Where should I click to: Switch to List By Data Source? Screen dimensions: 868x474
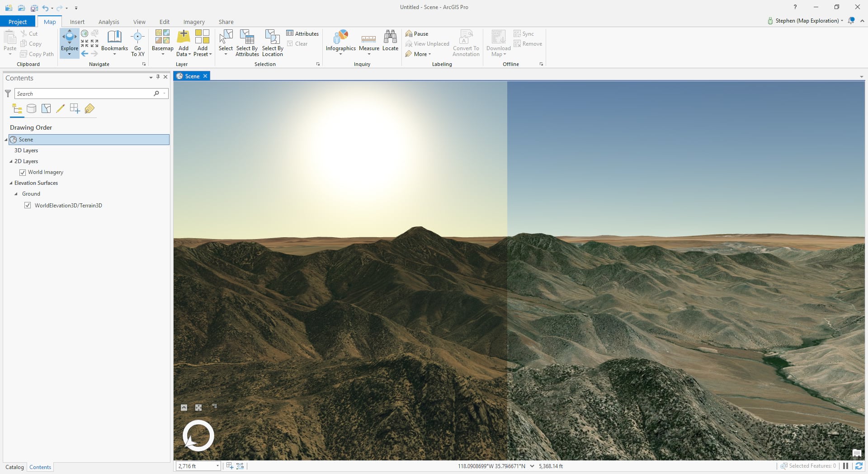tap(31, 108)
